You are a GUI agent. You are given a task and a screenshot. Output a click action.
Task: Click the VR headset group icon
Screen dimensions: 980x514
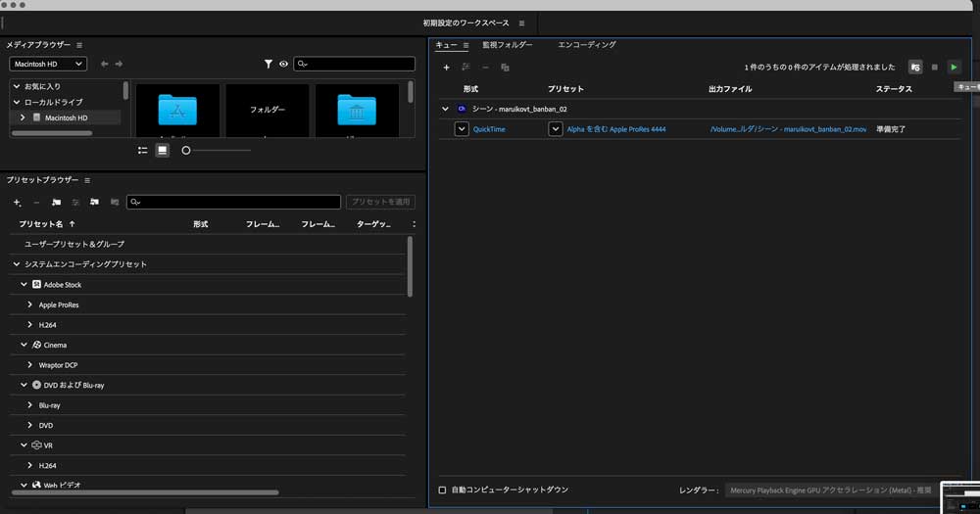click(37, 445)
